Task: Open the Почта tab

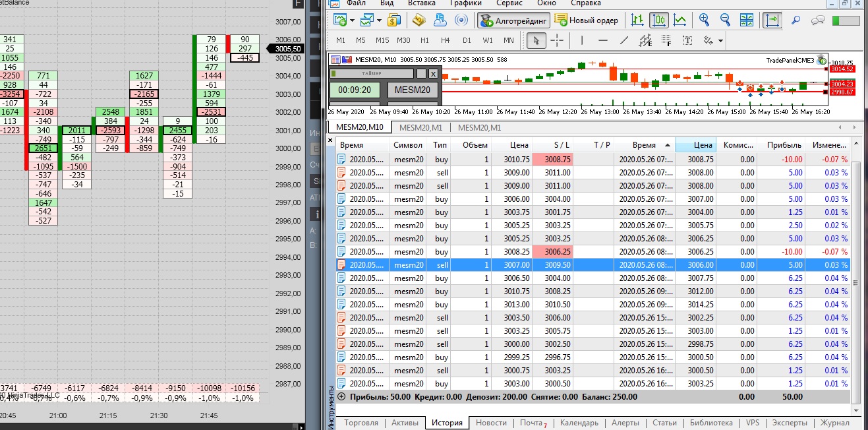Action: [x=533, y=423]
